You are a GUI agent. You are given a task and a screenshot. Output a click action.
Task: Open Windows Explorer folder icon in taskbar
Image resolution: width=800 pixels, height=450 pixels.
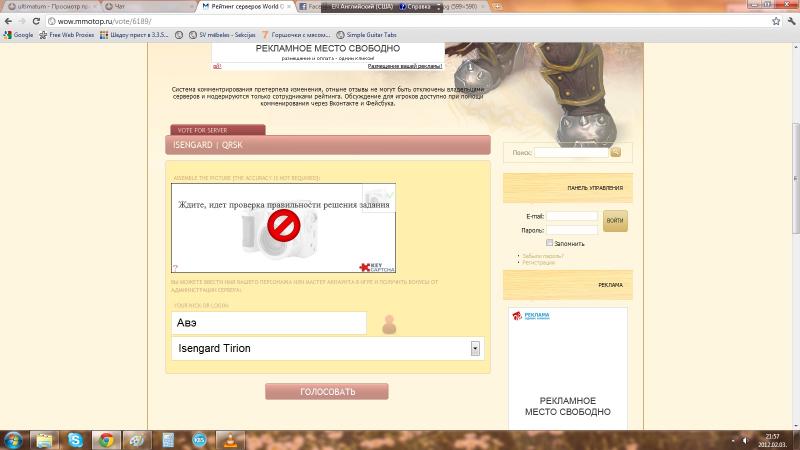[45, 439]
